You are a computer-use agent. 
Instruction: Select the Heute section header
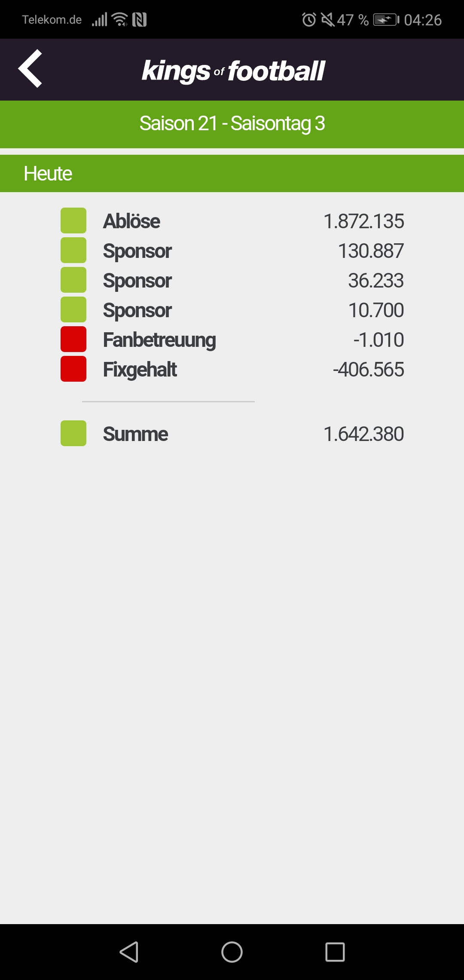pos(232,174)
